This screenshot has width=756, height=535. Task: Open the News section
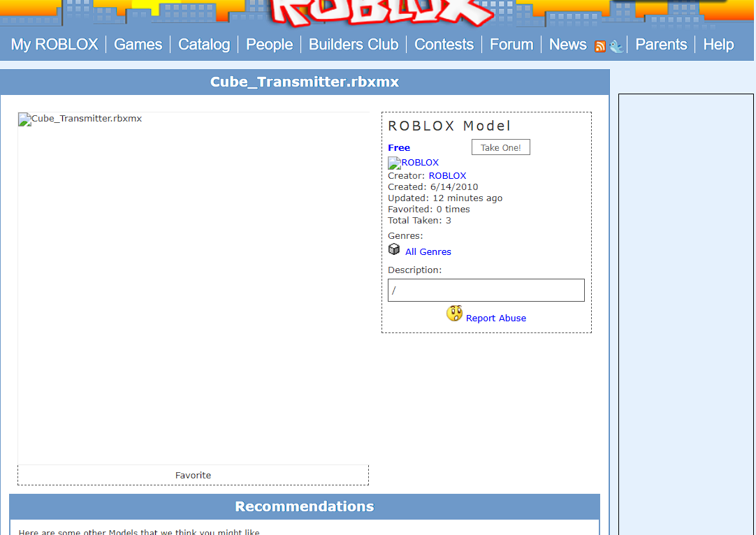567,45
